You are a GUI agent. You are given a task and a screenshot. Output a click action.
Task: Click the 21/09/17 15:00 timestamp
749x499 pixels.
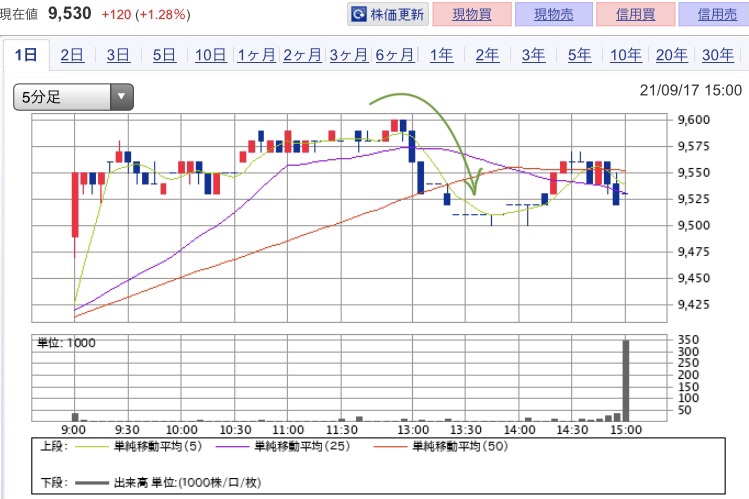(x=691, y=90)
